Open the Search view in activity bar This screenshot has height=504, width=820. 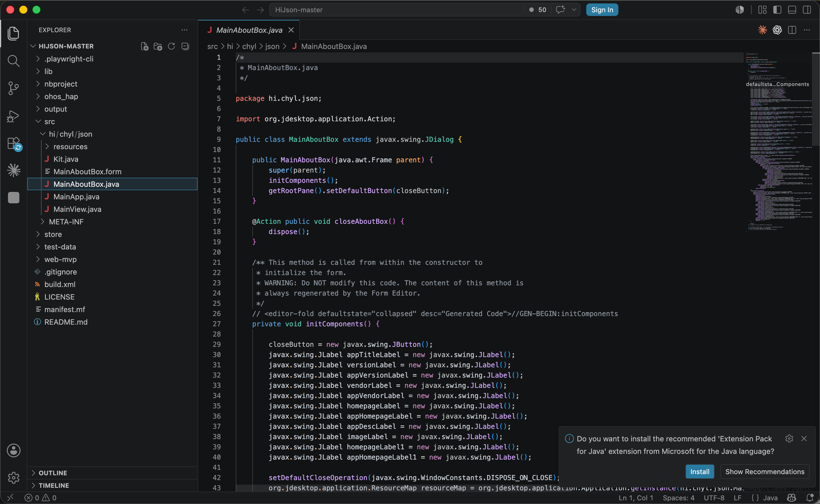click(x=13, y=61)
